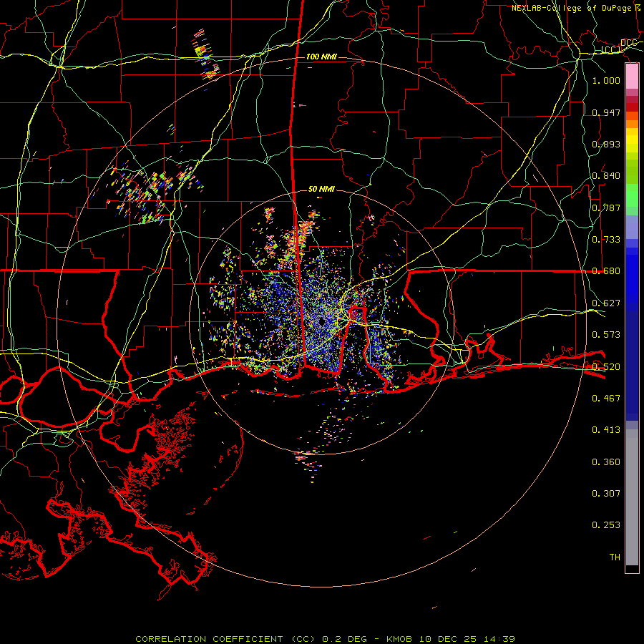Click the 0.360 scale value
644x644 pixels.
(x=606, y=462)
